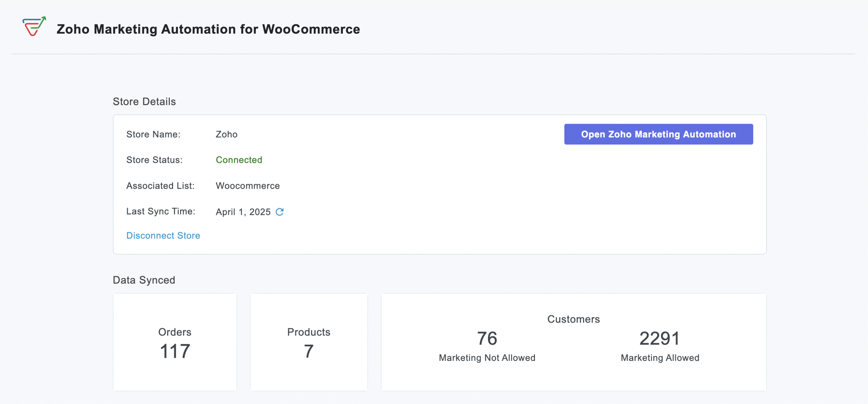Click the Marketing Allowed count 2291

click(659, 338)
